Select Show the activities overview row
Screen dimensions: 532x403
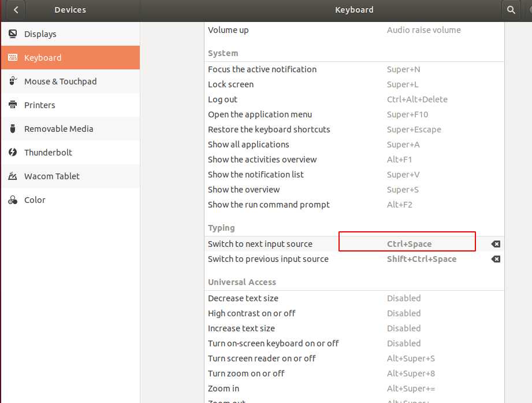pos(354,159)
